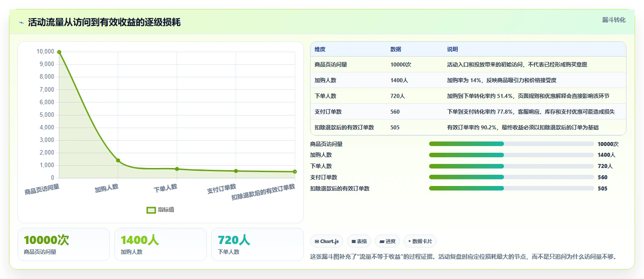Click table cell 10000次
The width and height of the screenshot is (644, 279).
[x=401, y=65]
